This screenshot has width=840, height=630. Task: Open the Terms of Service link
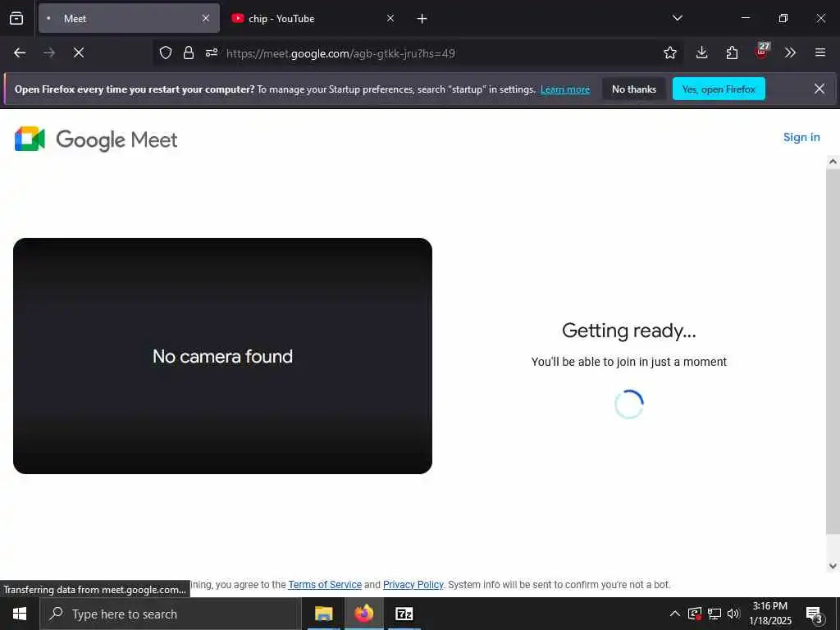pyautogui.click(x=325, y=584)
